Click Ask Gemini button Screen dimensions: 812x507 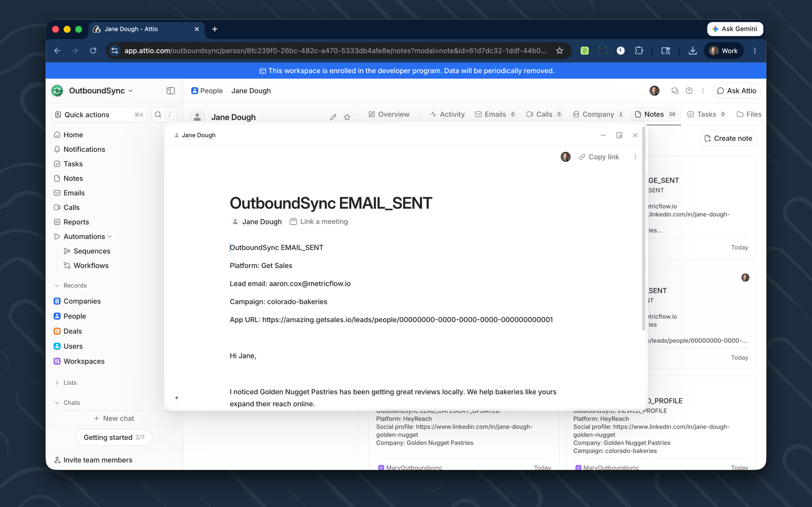(735, 29)
